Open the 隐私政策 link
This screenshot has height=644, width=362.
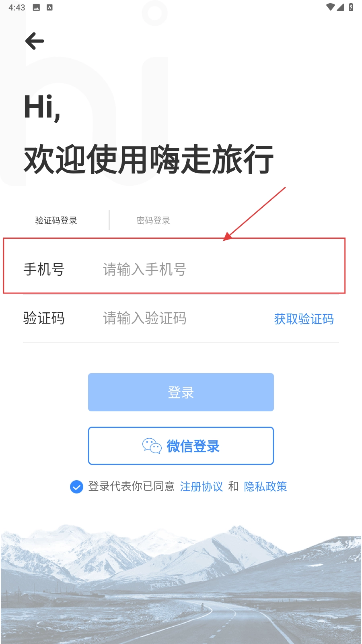tap(265, 487)
